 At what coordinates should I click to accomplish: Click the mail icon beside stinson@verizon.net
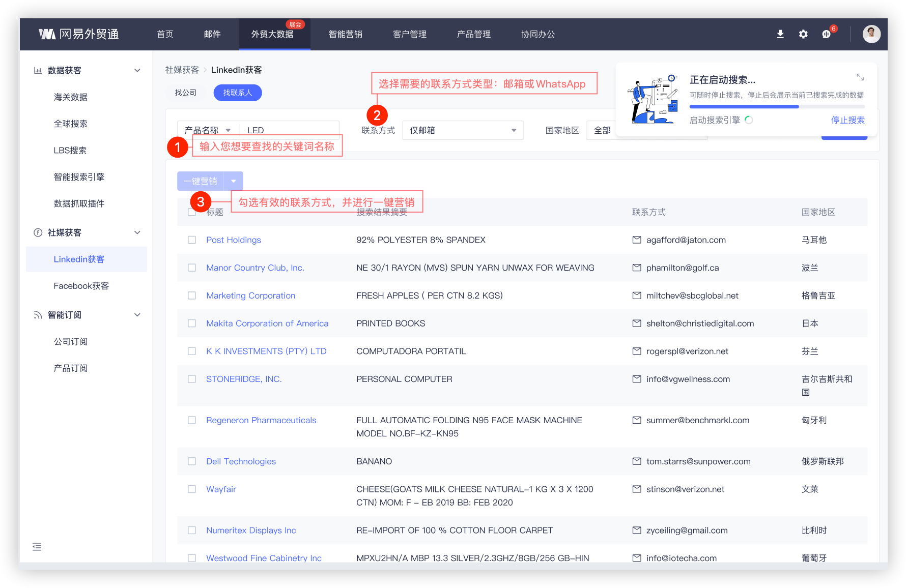[637, 489]
